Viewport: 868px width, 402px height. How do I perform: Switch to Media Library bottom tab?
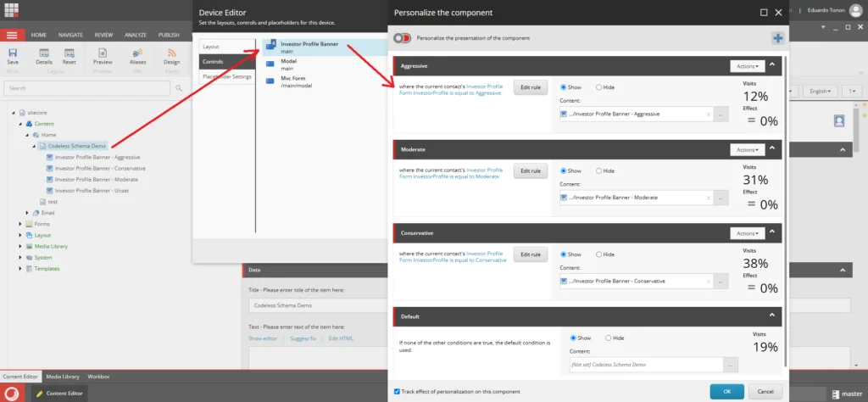[63, 377]
